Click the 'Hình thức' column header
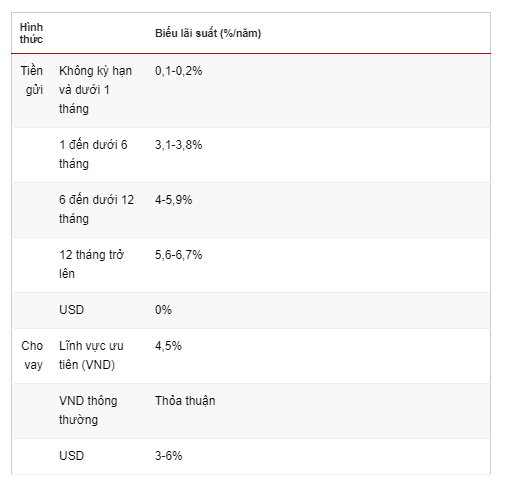 (x=31, y=33)
